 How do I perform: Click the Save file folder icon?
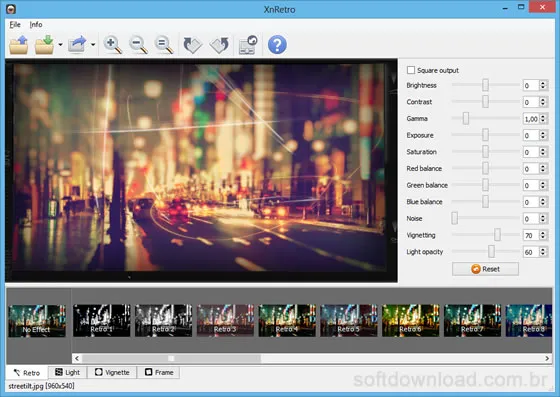[44, 45]
